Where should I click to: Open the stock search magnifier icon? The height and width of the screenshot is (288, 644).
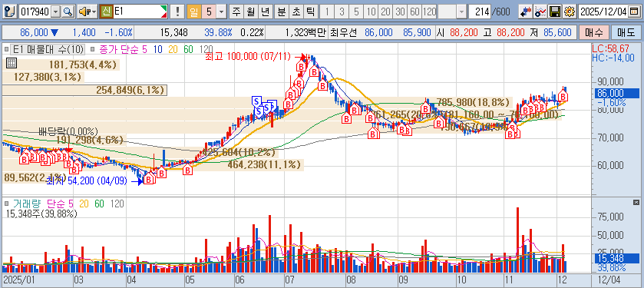pos(68,12)
